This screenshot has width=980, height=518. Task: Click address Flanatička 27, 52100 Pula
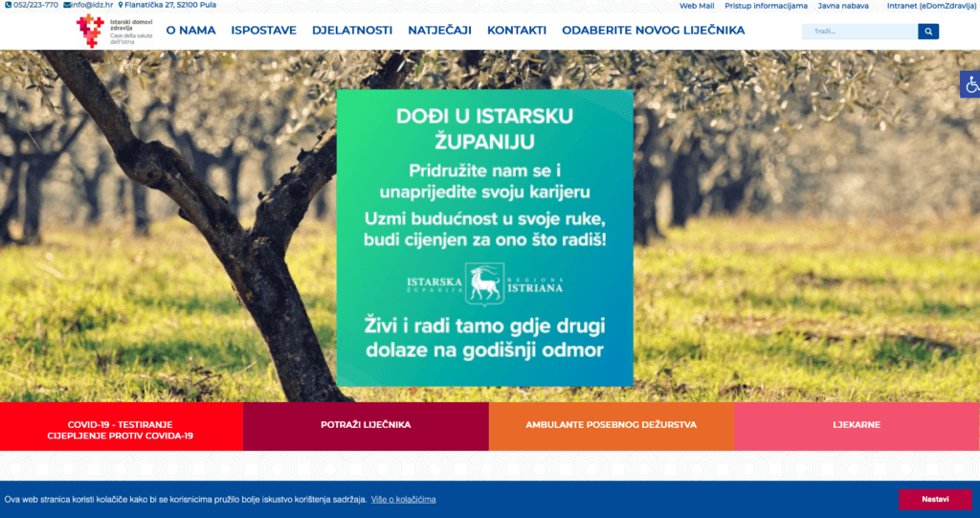[170, 5]
